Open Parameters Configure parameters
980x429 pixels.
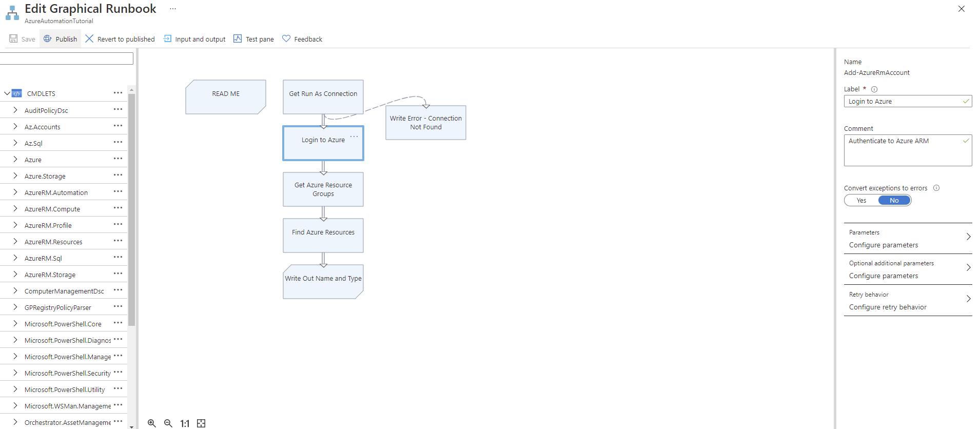point(908,239)
